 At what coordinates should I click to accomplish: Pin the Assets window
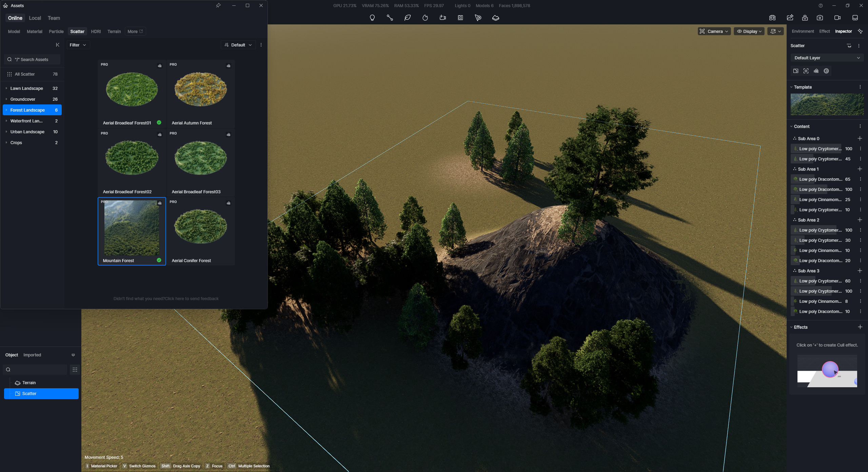pyautogui.click(x=218, y=5)
